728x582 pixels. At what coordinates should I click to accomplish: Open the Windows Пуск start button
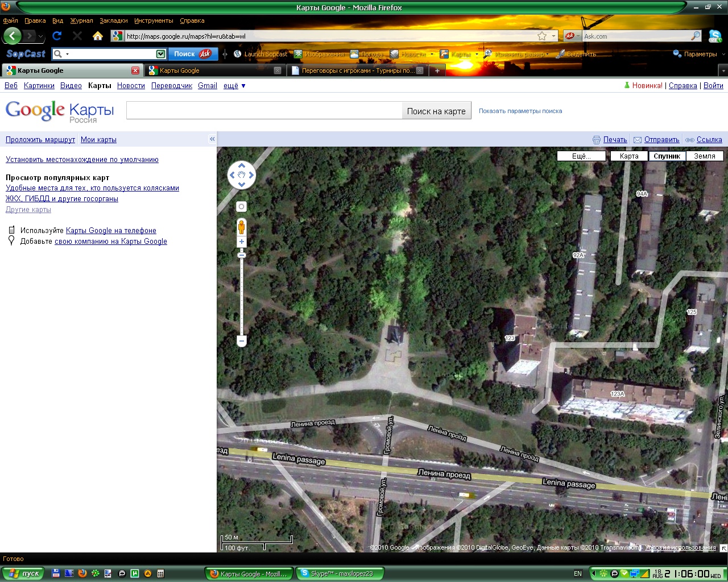(x=24, y=573)
